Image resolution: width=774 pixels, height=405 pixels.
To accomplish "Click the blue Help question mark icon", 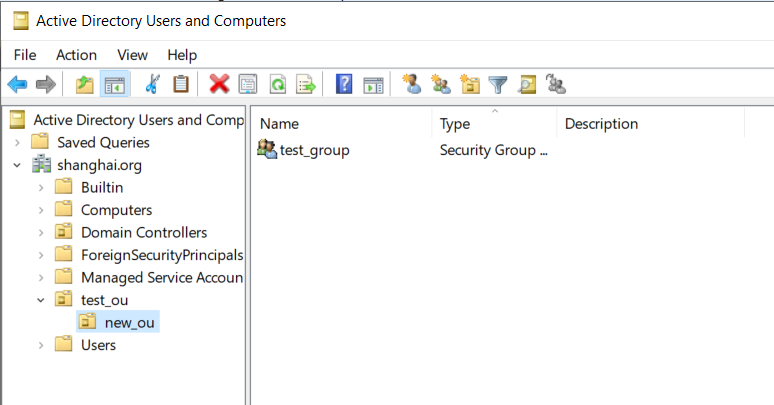I will [x=344, y=84].
